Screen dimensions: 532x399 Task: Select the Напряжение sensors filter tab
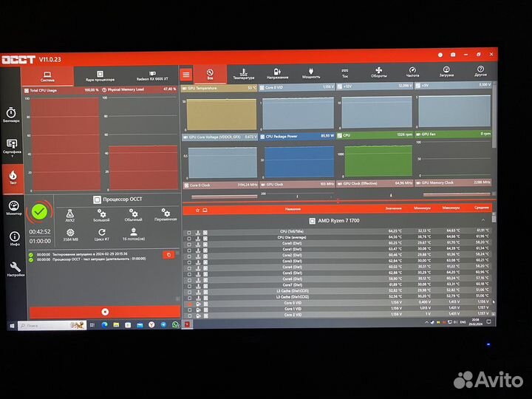point(277,73)
